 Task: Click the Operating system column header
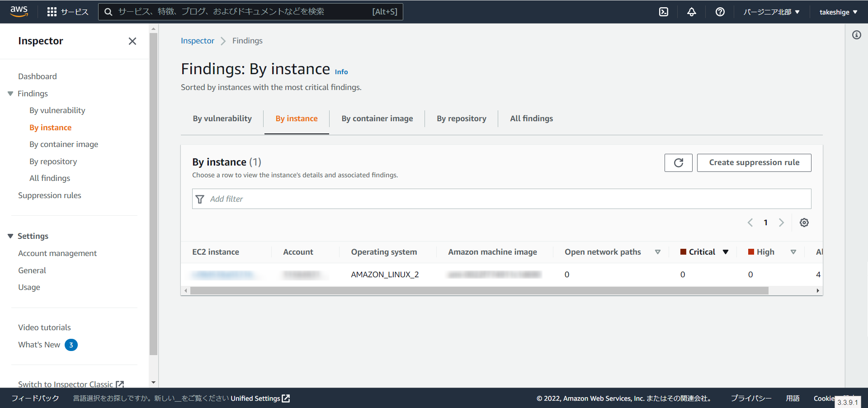(384, 252)
